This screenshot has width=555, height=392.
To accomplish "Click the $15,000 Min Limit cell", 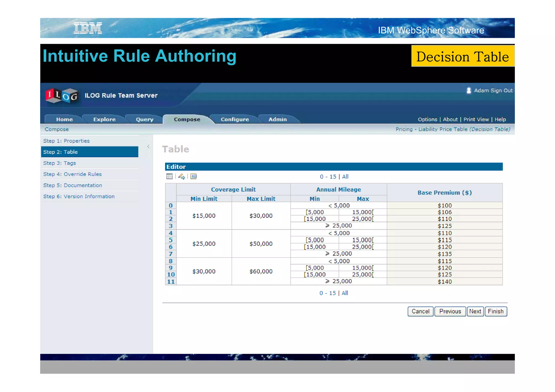I will pos(204,216).
